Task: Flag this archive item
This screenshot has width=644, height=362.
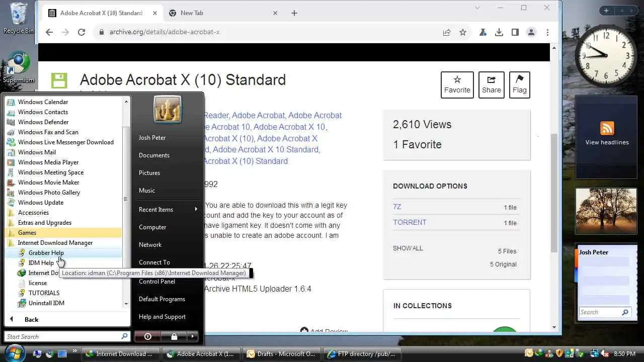Action: (x=520, y=85)
